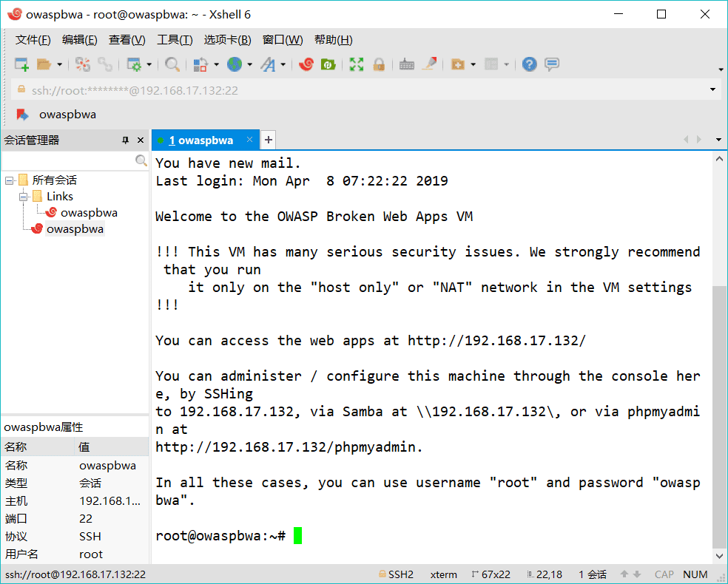This screenshot has width=728, height=584.
Task: Click the Highlight marker toolbar icon
Action: coord(429,64)
